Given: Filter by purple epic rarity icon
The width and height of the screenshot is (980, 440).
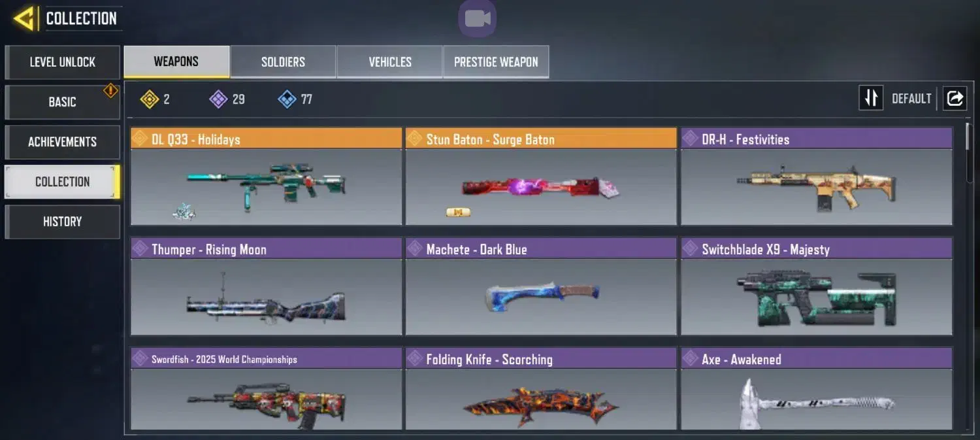Looking at the screenshot, I should tap(218, 99).
